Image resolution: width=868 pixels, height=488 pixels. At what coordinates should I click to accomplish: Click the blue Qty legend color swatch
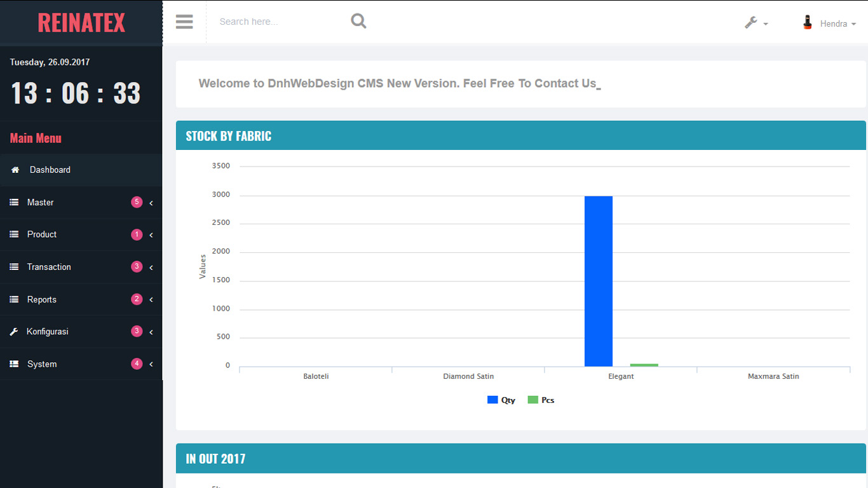tap(492, 400)
